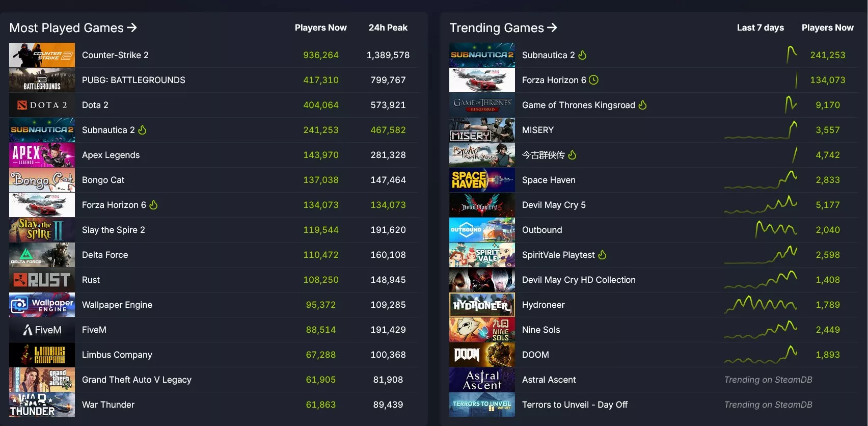Click the flame icon next to SpiritVale Playtest

[602, 254]
